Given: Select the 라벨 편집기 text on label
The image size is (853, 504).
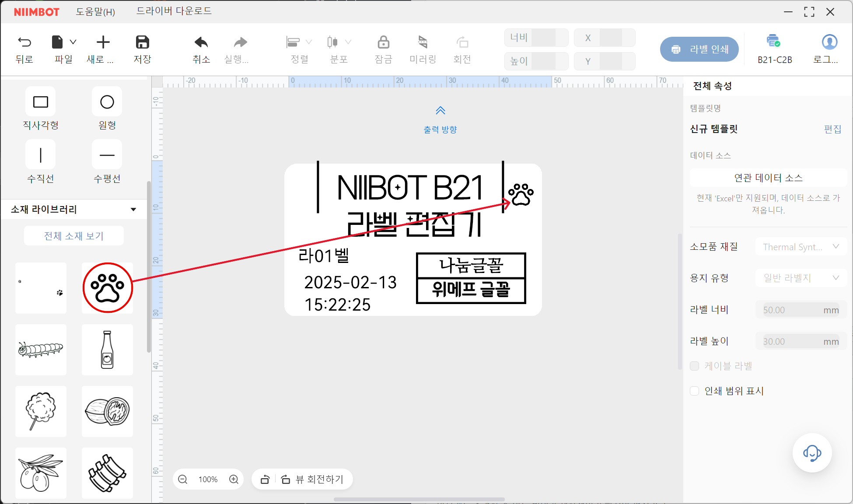Looking at the screenshot, I should [x=414, y=224].
